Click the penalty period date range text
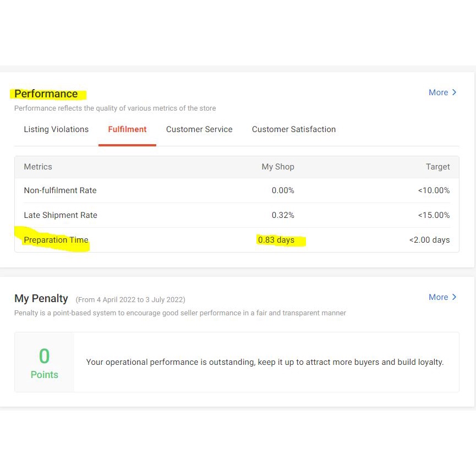This screenshot has height=476, width=476. click(130, 300)
